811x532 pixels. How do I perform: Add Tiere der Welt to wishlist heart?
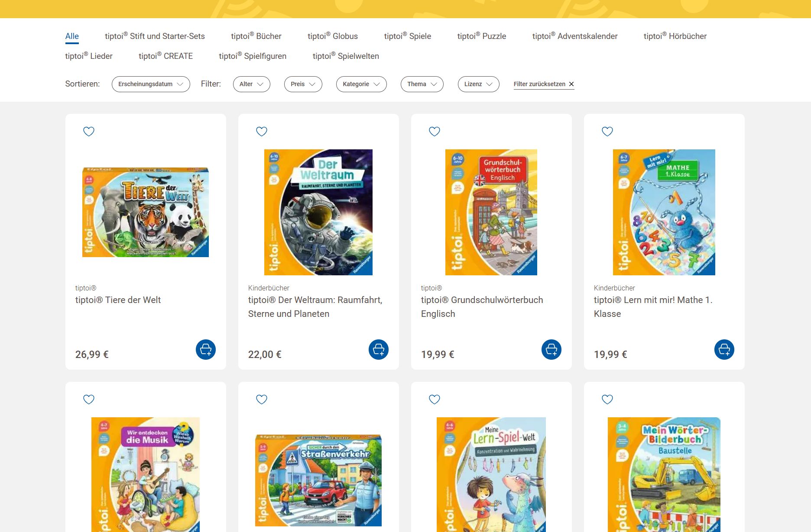coord(89,131)
